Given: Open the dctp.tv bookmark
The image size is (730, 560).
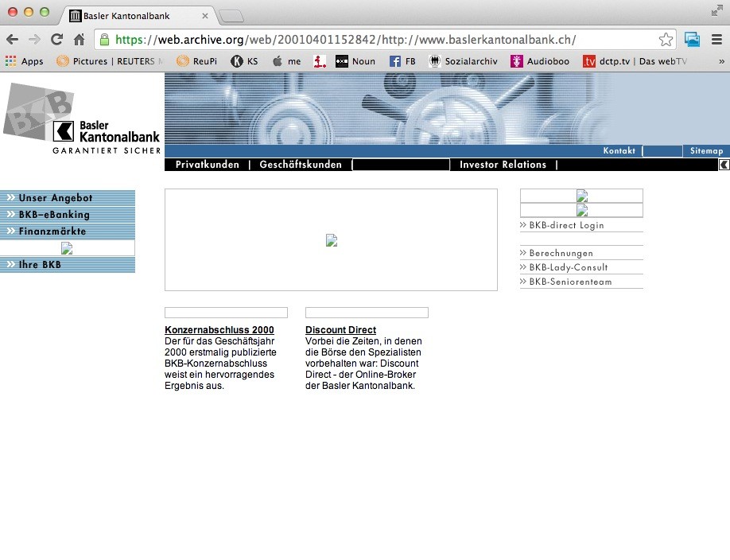Looking at the screenshot, I should 635,61.
